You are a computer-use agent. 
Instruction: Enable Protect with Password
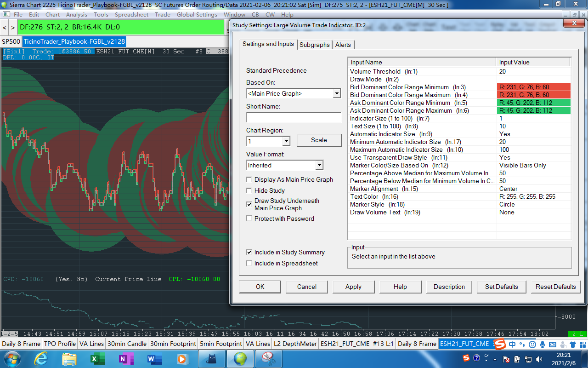pos(249,218)
